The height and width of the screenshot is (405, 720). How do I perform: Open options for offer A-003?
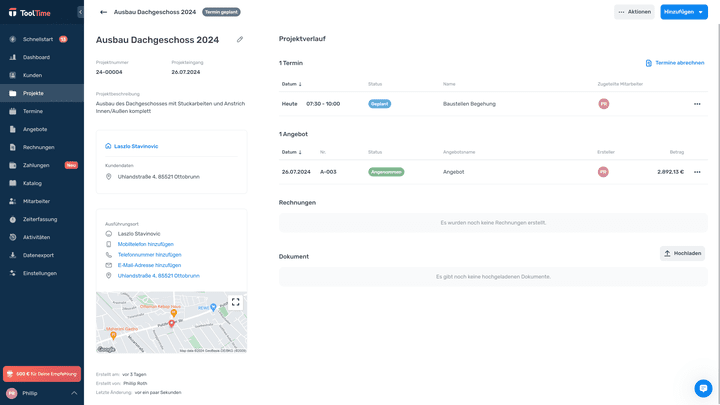click(697, 172)
